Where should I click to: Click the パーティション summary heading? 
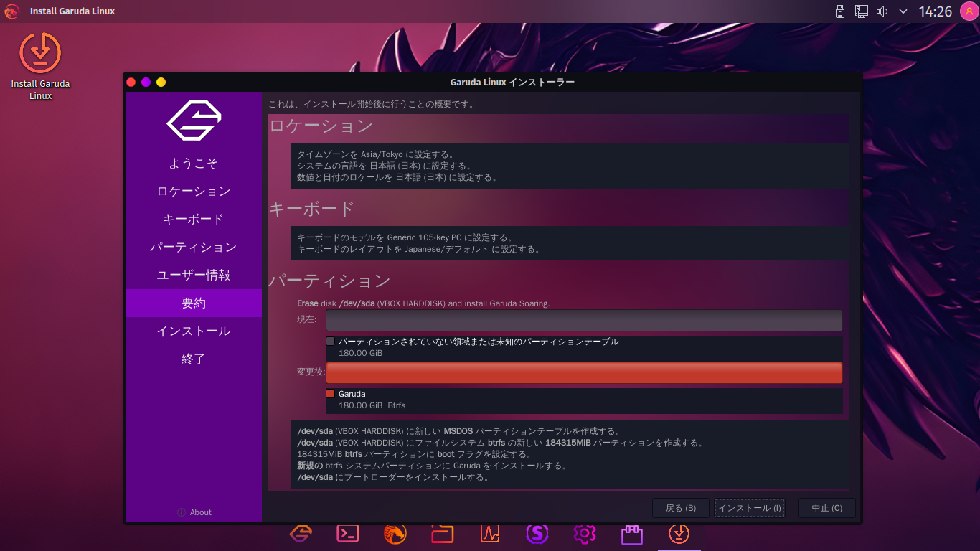coord(330,281)
